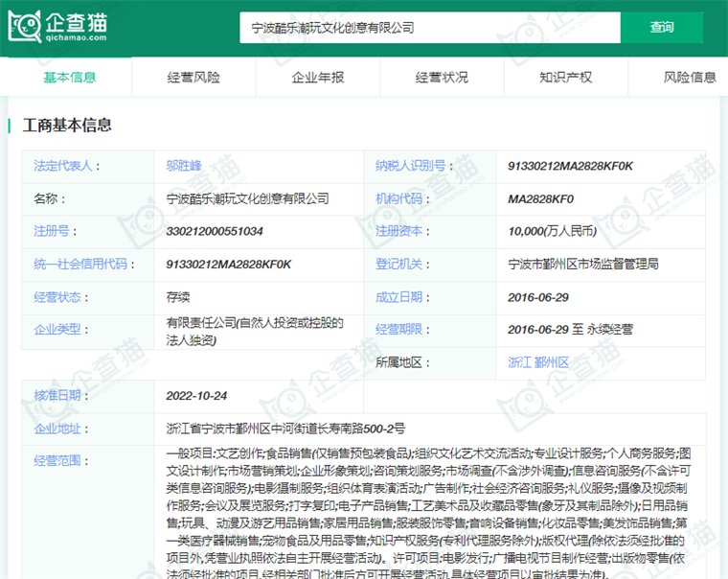Select the 有限责任公司 enterprise type text
The width and height of the screenshot is (728, 579).
(x=255, y=332)
